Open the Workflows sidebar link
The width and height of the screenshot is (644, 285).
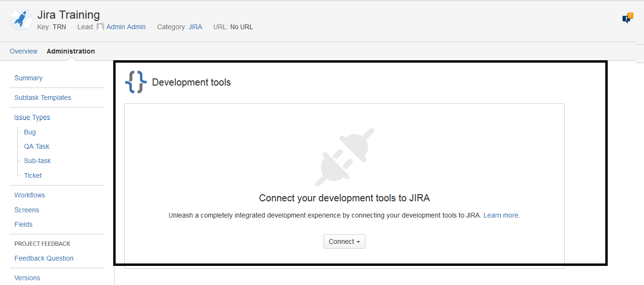coord(30,195)
